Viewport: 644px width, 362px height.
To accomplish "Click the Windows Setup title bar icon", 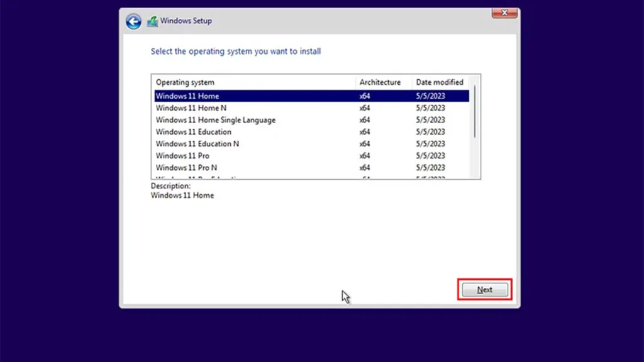I will tap(152, 21).
